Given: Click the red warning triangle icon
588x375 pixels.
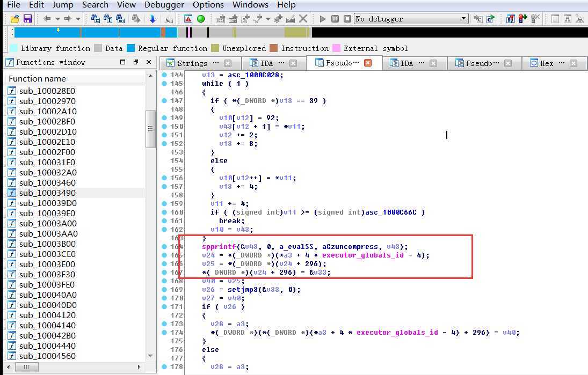Looking at the screenshot, I should pos(188,19).
